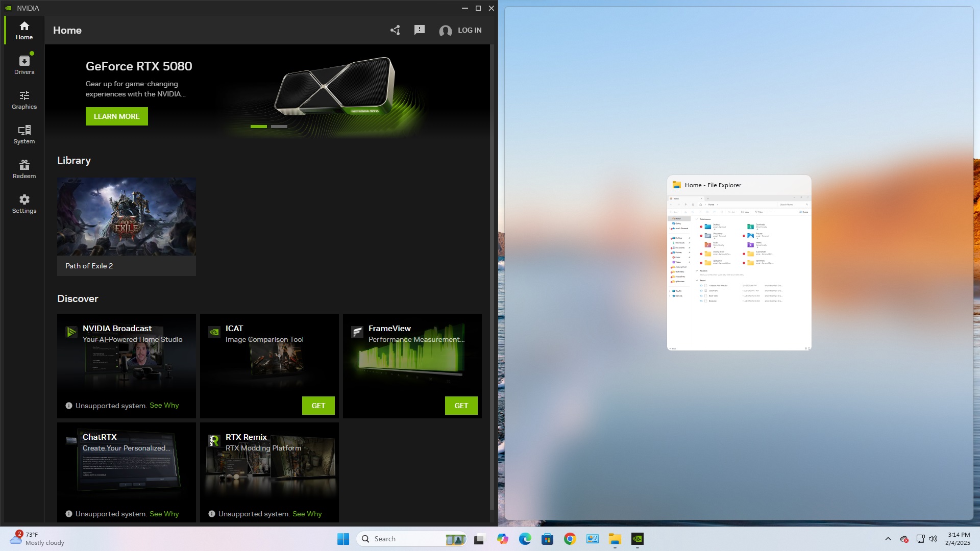
Task: Open File Explorer from taskbar
Action: click(x=615, y=539)
